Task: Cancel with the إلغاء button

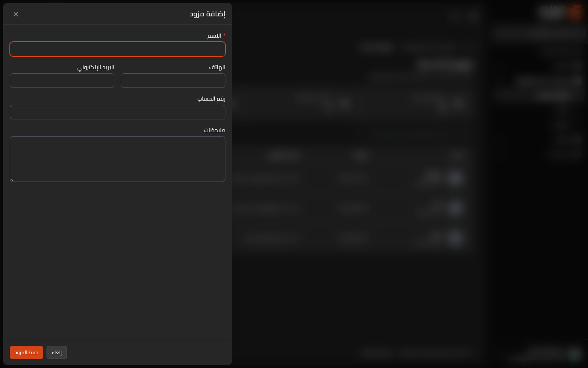Action: coord(57,352)
